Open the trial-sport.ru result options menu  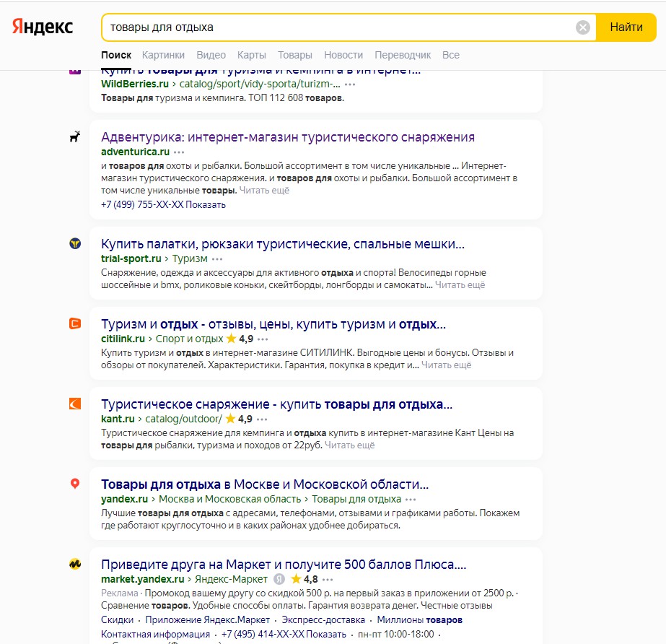[x=217, y=259]
